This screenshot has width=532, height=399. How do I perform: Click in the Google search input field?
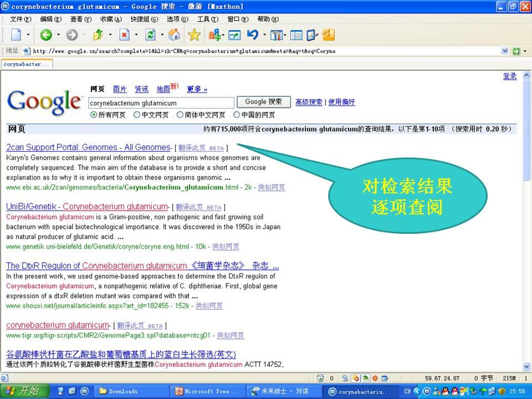[x=161, y=103]
